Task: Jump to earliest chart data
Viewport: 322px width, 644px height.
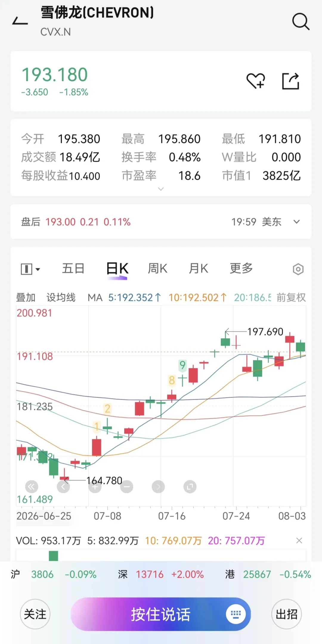Action: pos(32,487)
